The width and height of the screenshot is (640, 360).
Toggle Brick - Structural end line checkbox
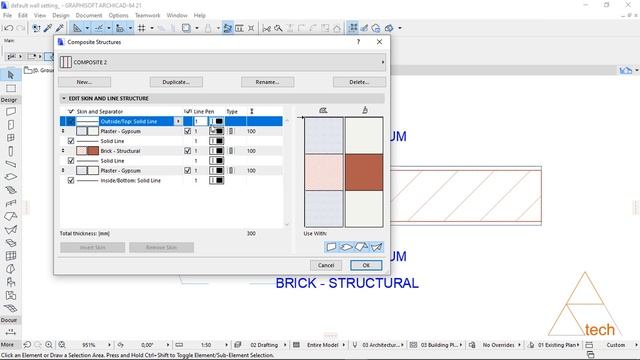pos(187,151)
